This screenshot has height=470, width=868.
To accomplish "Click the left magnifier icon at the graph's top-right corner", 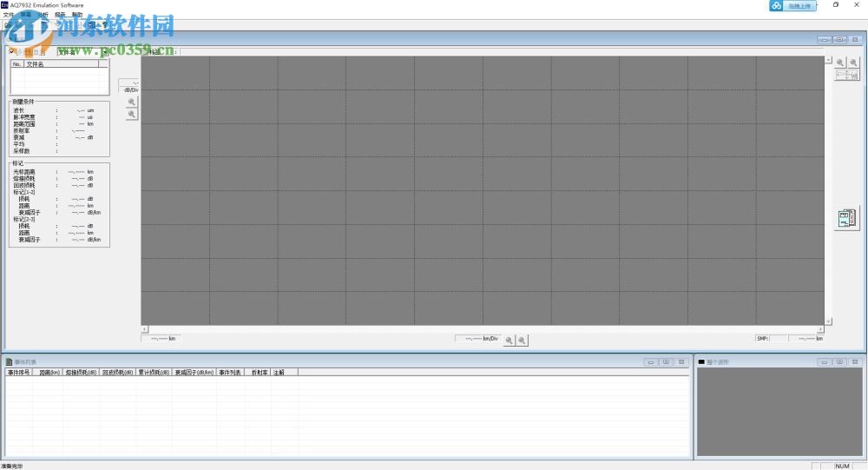I will point(840,63).
